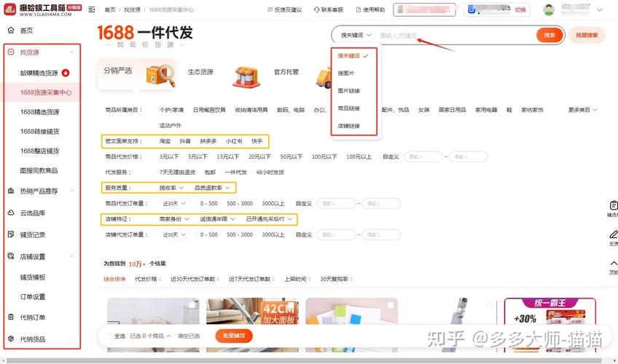This screenshot has width=618, height=364.
Task: Open 图搜同款商品 in the sidebar
Action: [x=39, y=170]
